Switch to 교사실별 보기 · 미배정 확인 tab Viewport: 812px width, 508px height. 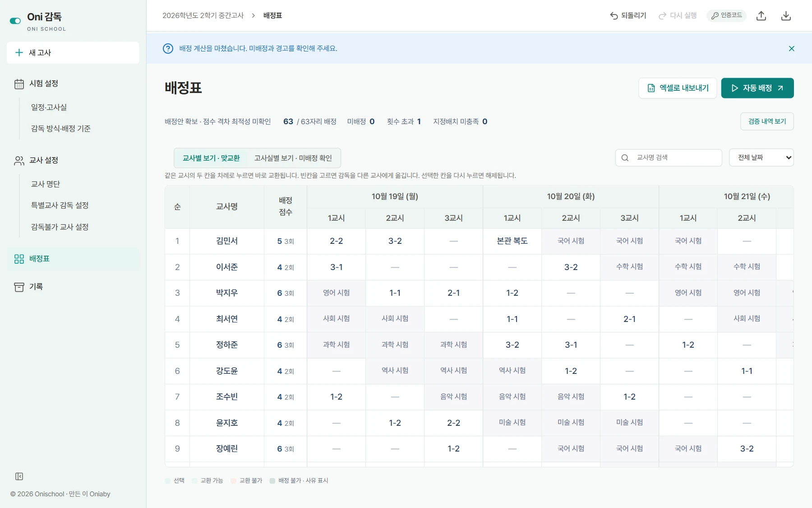293,158
